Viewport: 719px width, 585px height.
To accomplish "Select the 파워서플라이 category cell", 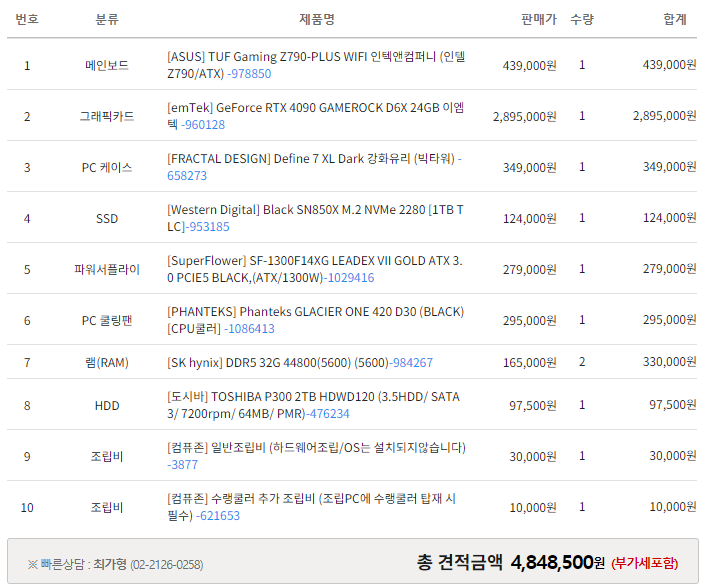I will tap(107, 269).
